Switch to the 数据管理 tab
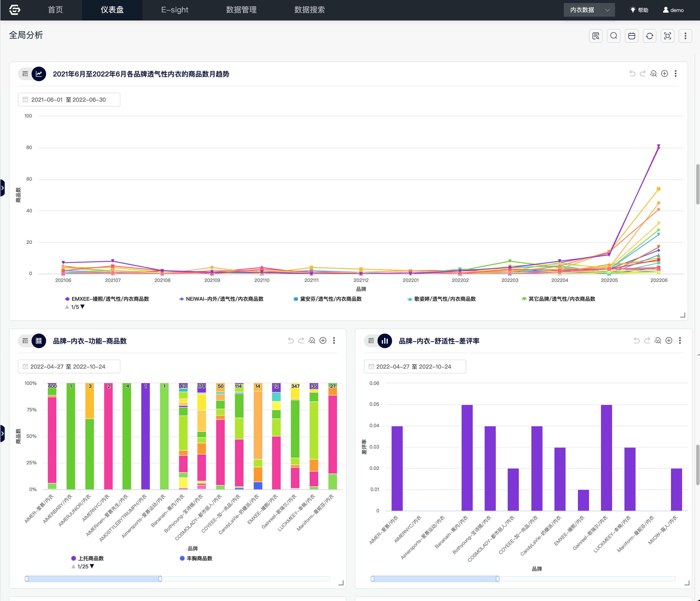The width and height of the screenshot is (700, 601). tap(241, 10)
